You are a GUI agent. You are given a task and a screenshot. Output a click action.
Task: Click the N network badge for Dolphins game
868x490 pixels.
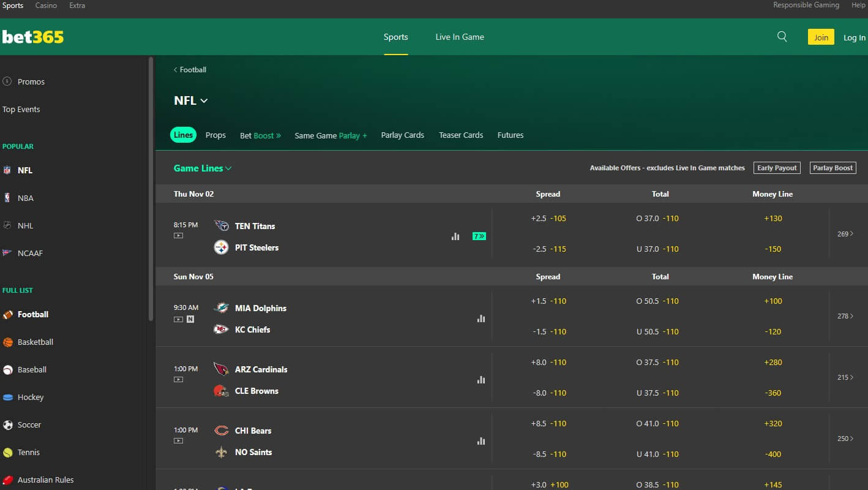[190, 319]
